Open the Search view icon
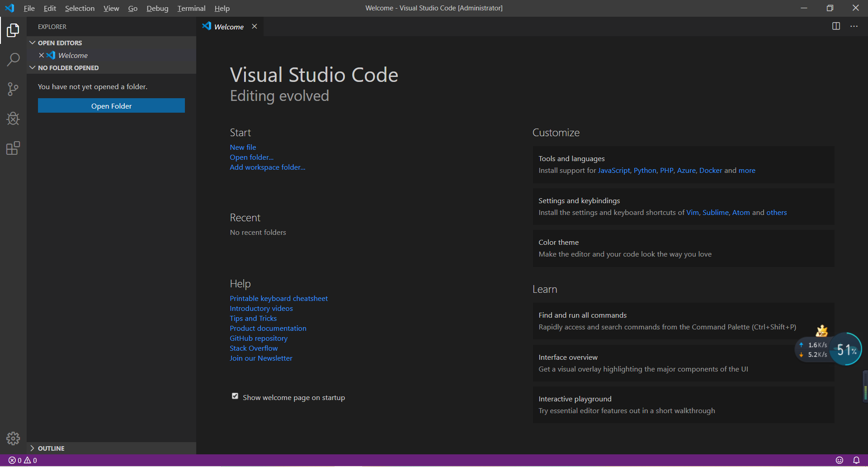 pos(13,60)
